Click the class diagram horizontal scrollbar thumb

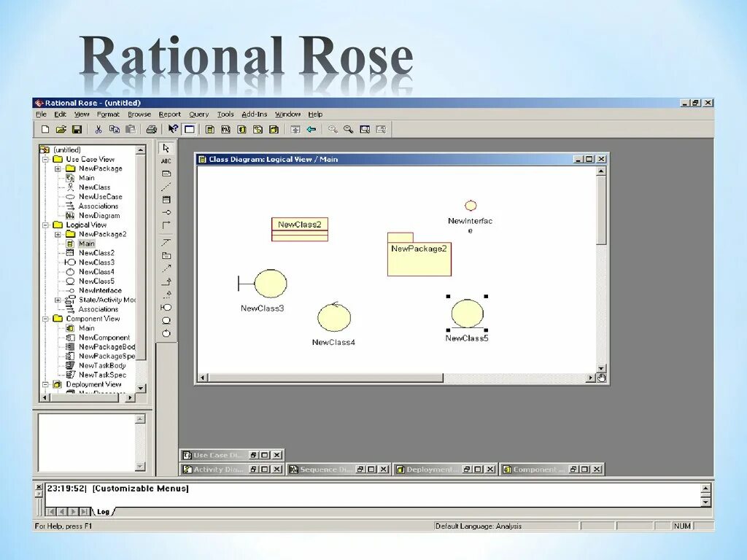coord(326,378)
